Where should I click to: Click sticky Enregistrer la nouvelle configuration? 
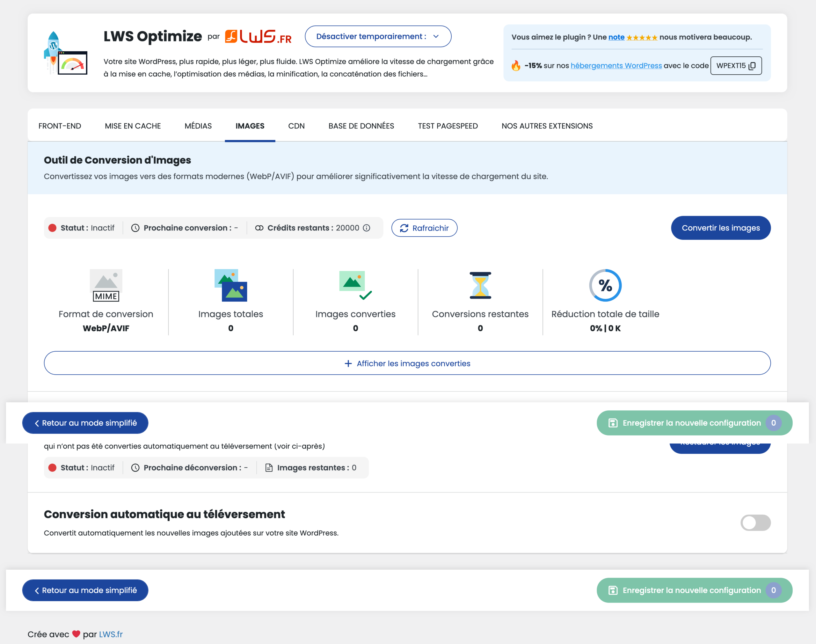point(694,423)
